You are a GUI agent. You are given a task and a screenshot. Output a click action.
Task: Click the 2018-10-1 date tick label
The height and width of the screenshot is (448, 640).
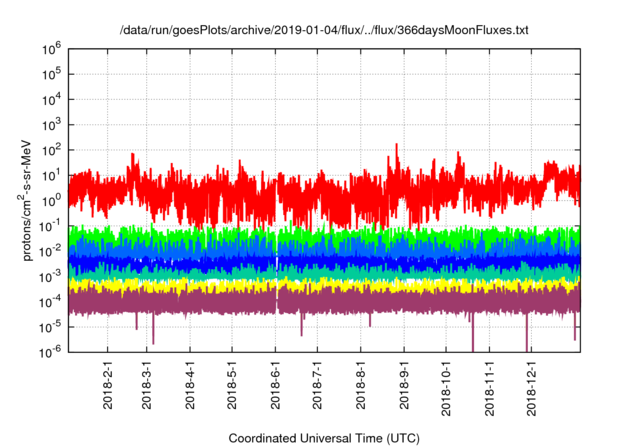446,388
